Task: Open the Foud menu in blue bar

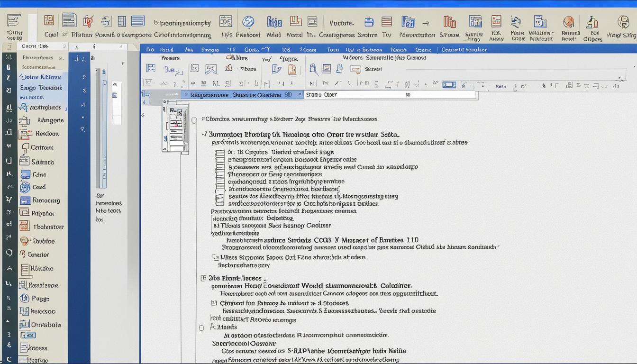Action: pos(166,49)
